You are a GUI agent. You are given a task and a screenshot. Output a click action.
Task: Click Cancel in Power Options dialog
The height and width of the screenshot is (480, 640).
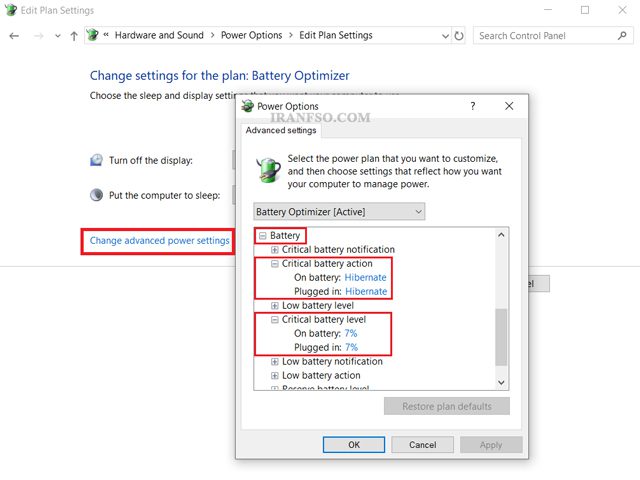pyautogui.click(x=422, y=444)
